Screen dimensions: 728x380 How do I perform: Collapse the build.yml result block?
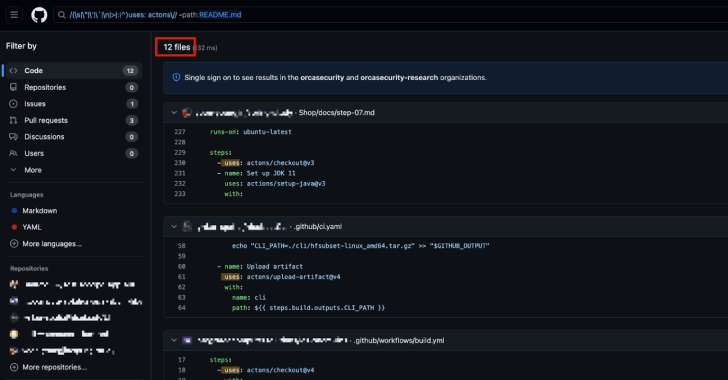point(174,340)
